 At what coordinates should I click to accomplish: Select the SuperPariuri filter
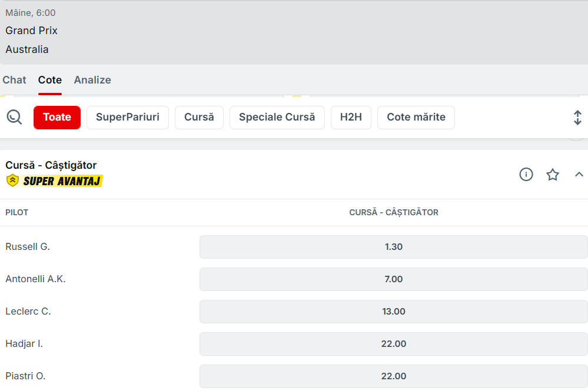(128, 117)
